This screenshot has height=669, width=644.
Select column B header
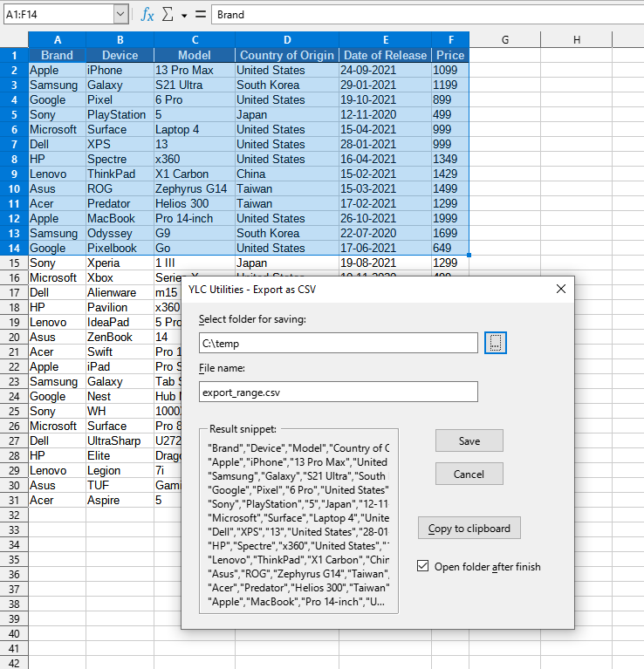[x=120, y=39]
